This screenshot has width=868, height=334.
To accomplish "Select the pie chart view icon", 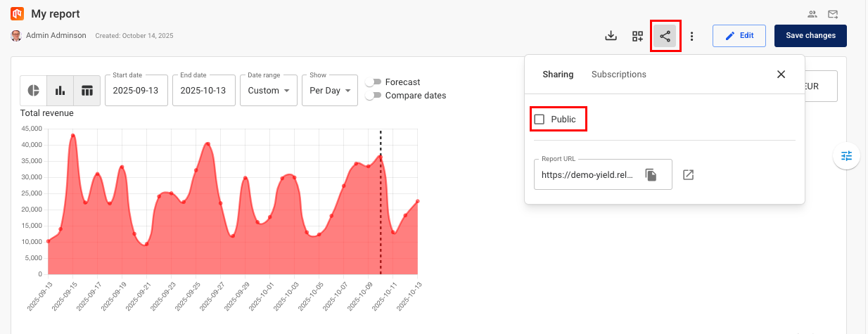I will (x=34, y=90).
